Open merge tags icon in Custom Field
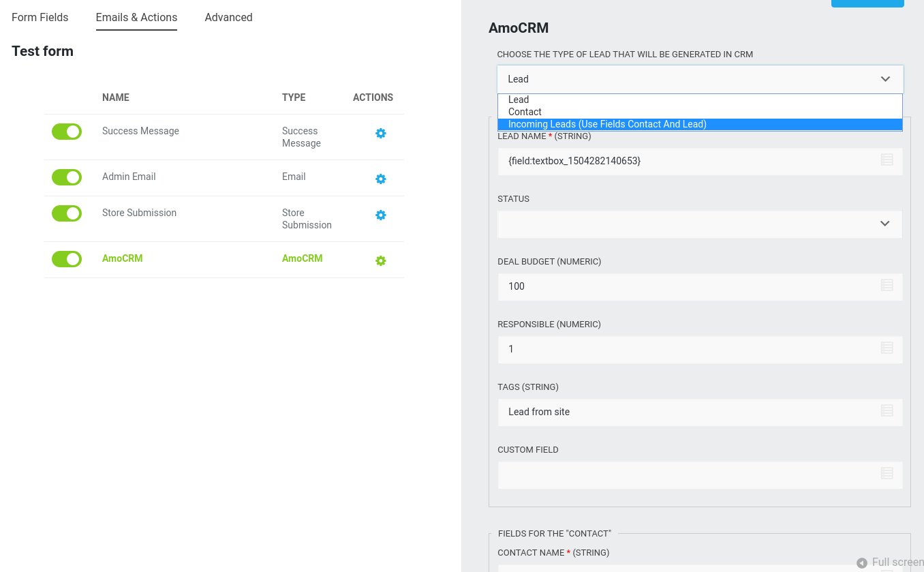Viewport: 924px width, 572px height. coord(887,474)
